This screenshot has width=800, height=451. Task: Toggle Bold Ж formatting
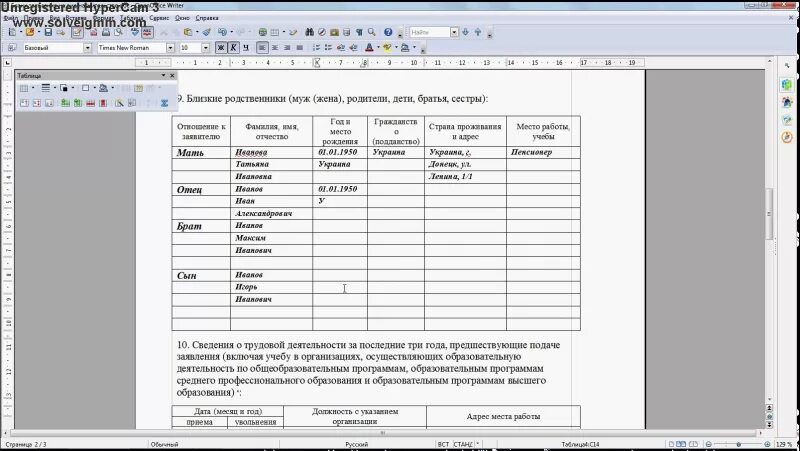pyautogui.click(x=220, y=47)
